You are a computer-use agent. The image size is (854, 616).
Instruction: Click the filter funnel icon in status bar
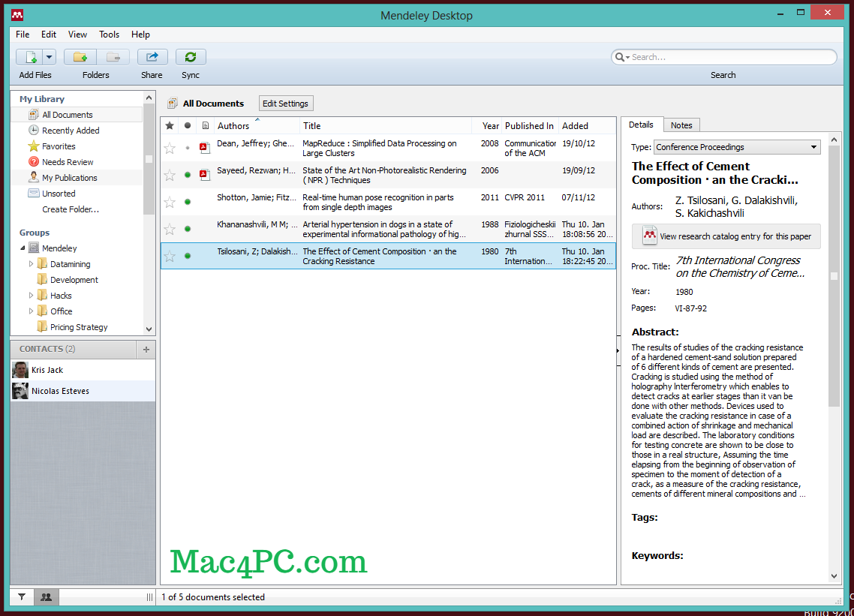pos(22,597)
